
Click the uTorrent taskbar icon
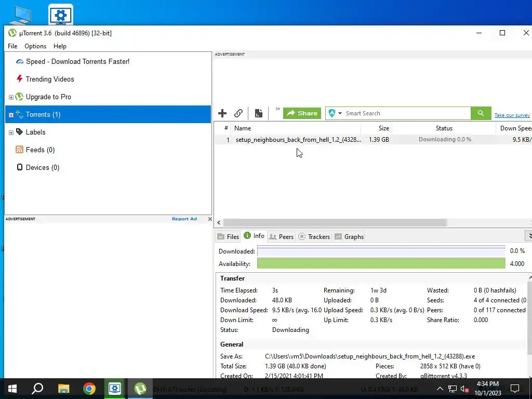tap(140, 389)
